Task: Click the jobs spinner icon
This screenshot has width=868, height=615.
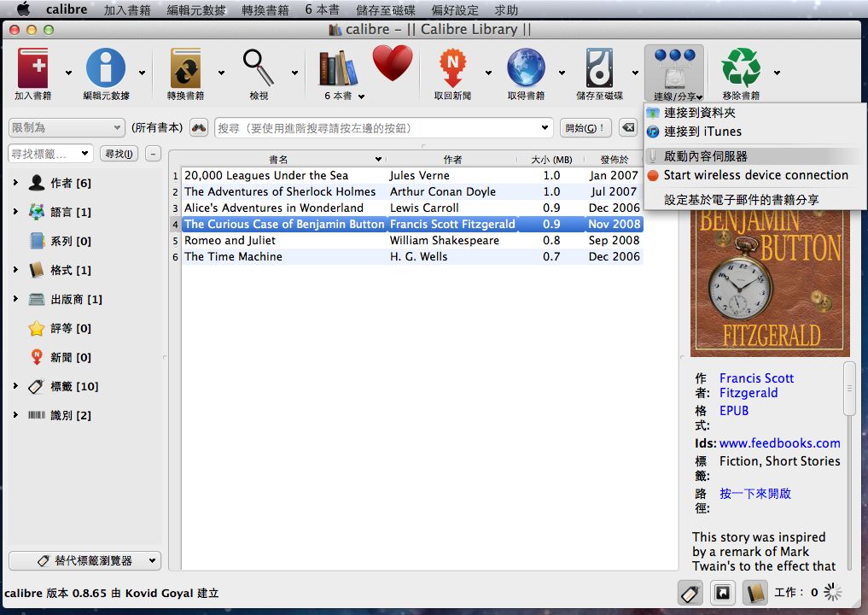Action: [x=832, y=592]
